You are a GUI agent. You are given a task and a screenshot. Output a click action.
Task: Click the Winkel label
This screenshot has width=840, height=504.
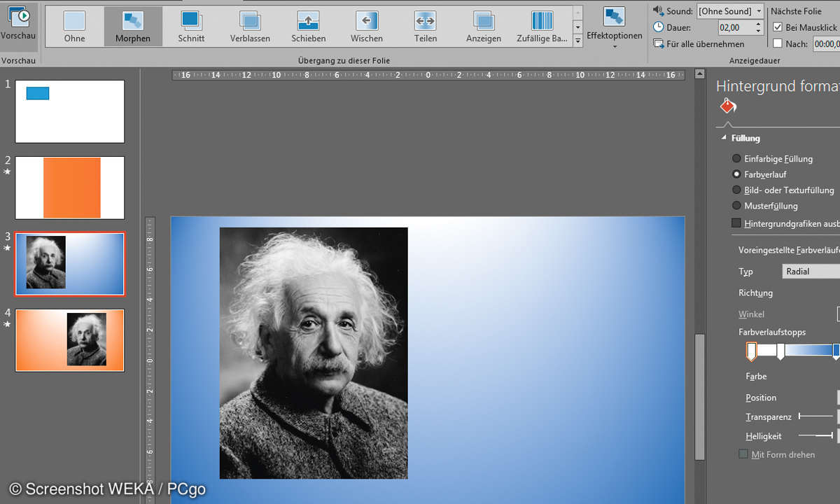(x=751, y=314)
